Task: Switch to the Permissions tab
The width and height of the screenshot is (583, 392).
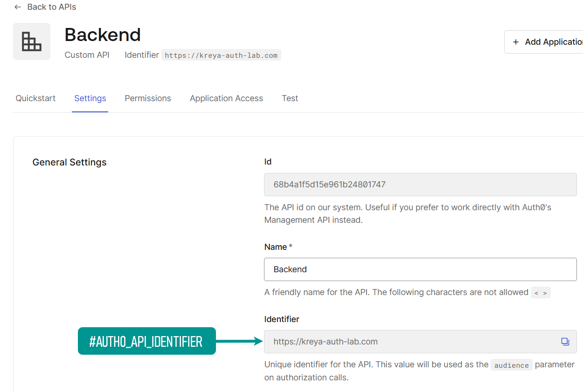Action: click(148, 98)
